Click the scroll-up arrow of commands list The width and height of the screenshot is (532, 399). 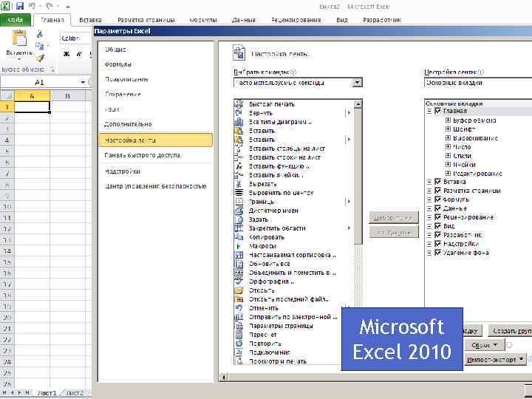pyautogui.click(x=358, y=104)
